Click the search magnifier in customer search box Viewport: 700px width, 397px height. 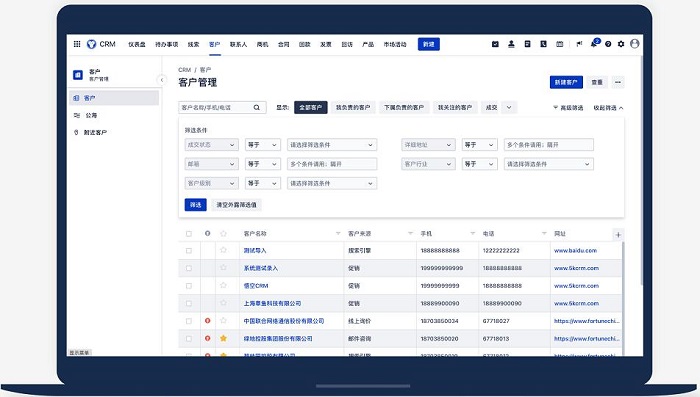257,108
